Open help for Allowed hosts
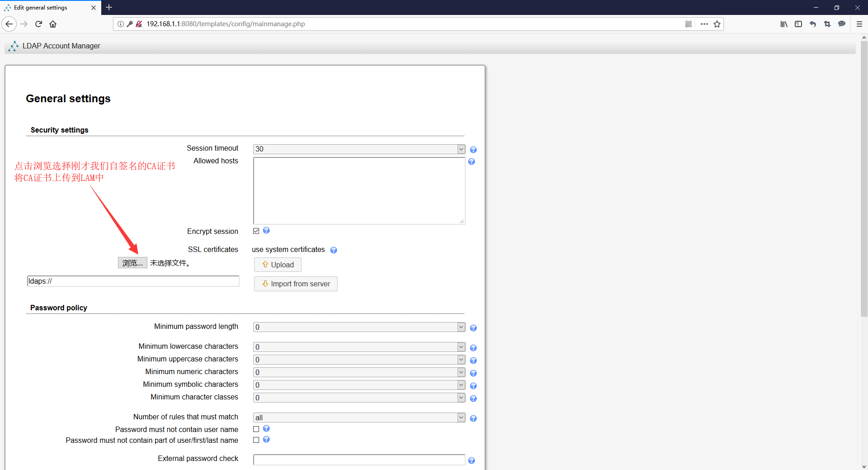This screenshot has height=470, width=868. point(472,161)
